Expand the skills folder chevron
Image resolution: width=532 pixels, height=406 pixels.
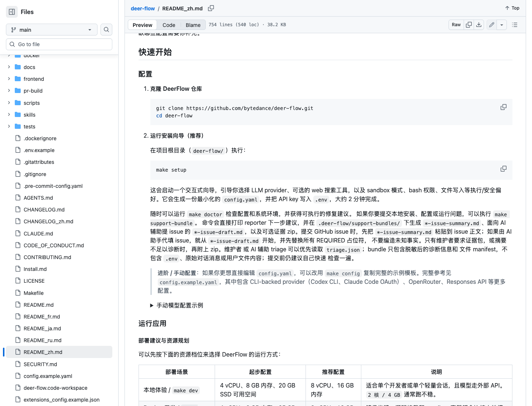point(9,115)
